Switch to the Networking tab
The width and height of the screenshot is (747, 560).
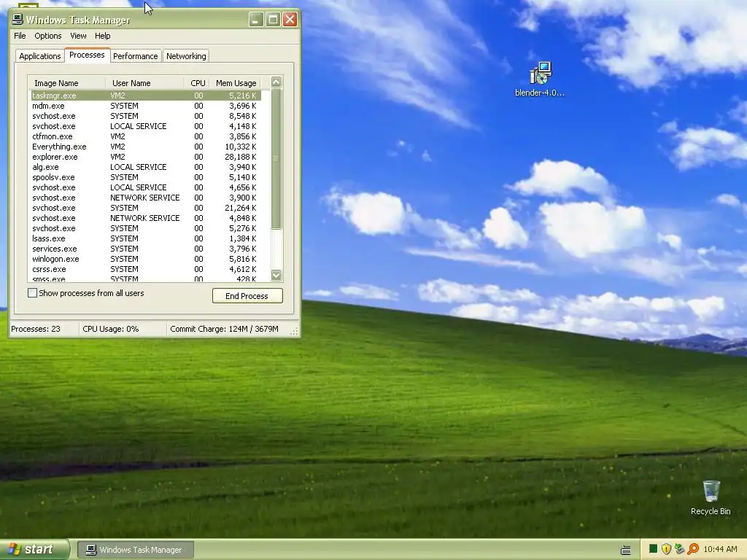point(186,56)
